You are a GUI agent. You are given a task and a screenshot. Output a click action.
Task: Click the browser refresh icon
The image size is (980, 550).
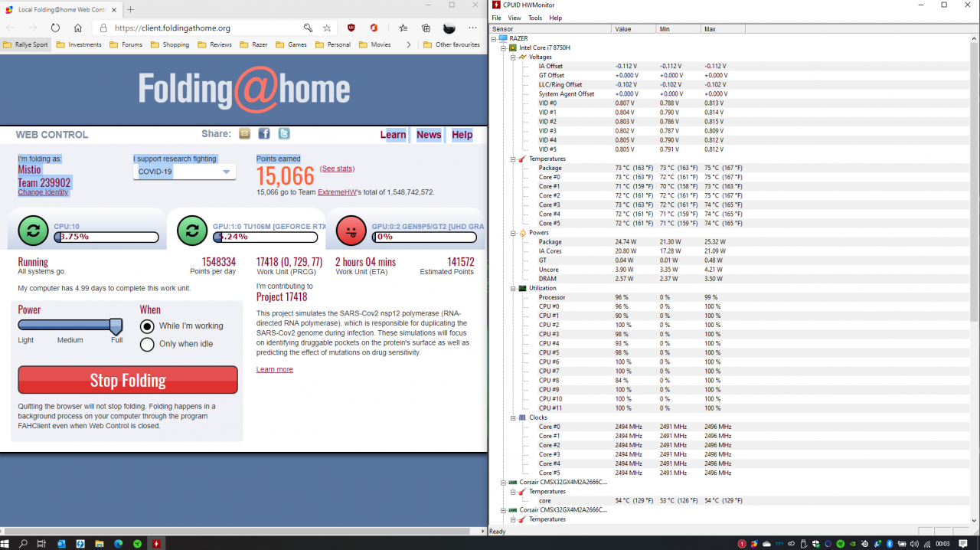click(x=55, y=28)
